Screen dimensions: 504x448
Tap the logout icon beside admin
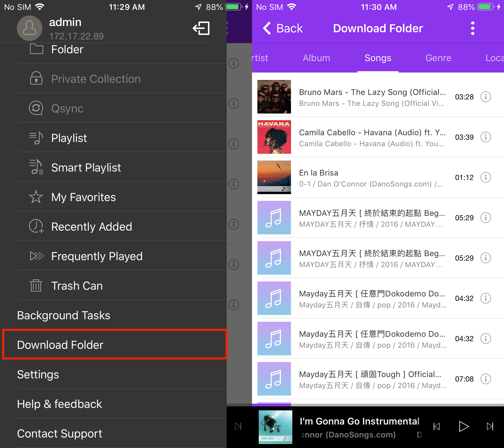(x=201, y=28)
